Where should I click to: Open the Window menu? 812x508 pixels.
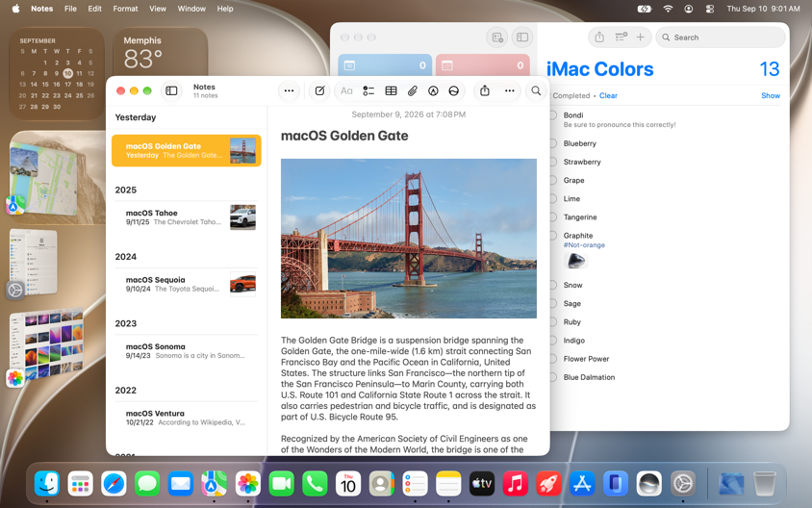[x=191, y=9]
